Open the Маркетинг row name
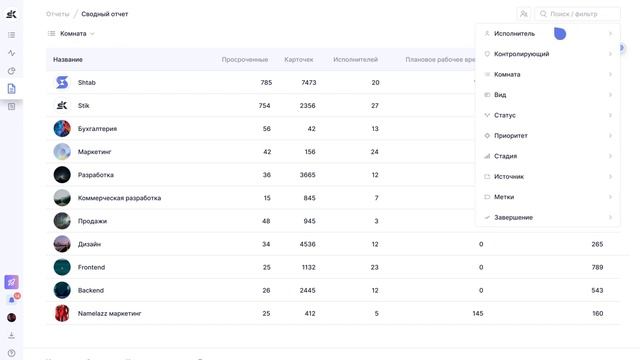 [x=94, y=152]
